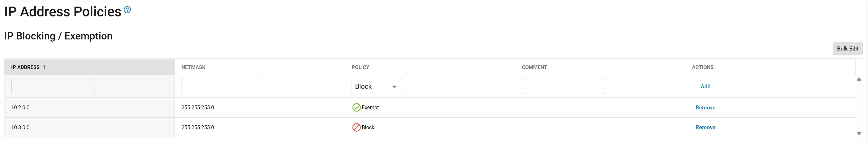Focus the comment input field
Image resolution: width=868 pixels, height=143 pixels.
coord(563,87)
